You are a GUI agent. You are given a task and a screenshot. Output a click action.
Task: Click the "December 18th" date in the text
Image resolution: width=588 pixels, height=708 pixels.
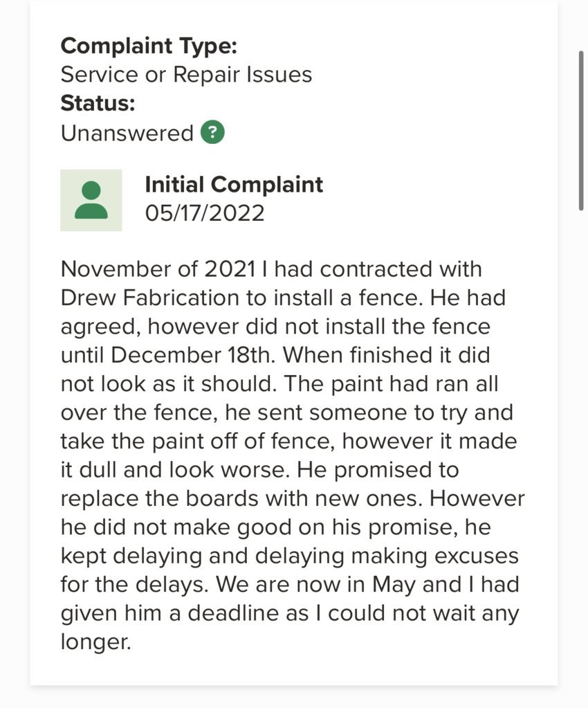pyautogui.click(x=193, y=355)
